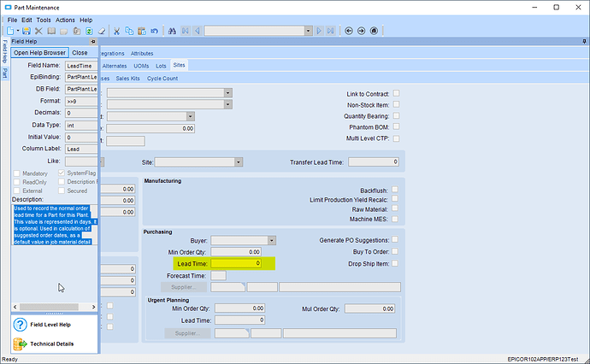This screenshot has width=590, height=364.
Task: Click the green Refresh toolbar icon
Action: [89, 31]
